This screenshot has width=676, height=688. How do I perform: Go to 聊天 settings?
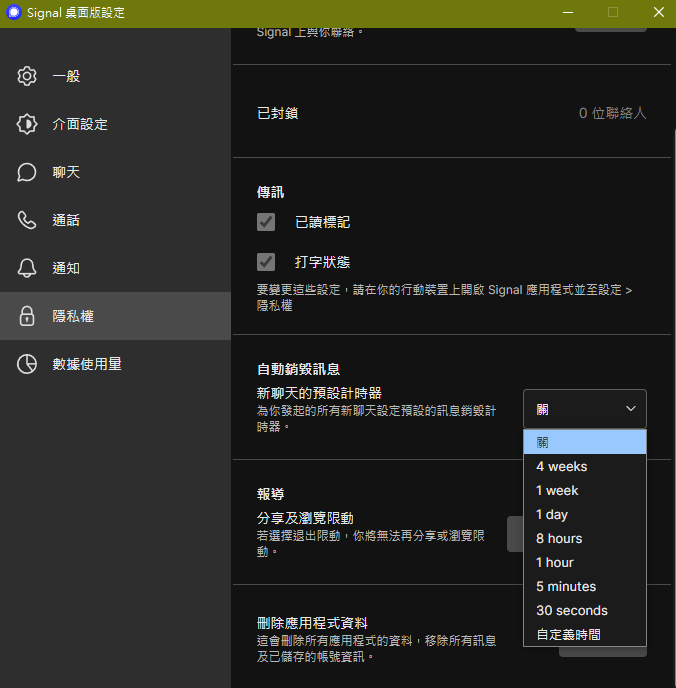pos(115,172)
